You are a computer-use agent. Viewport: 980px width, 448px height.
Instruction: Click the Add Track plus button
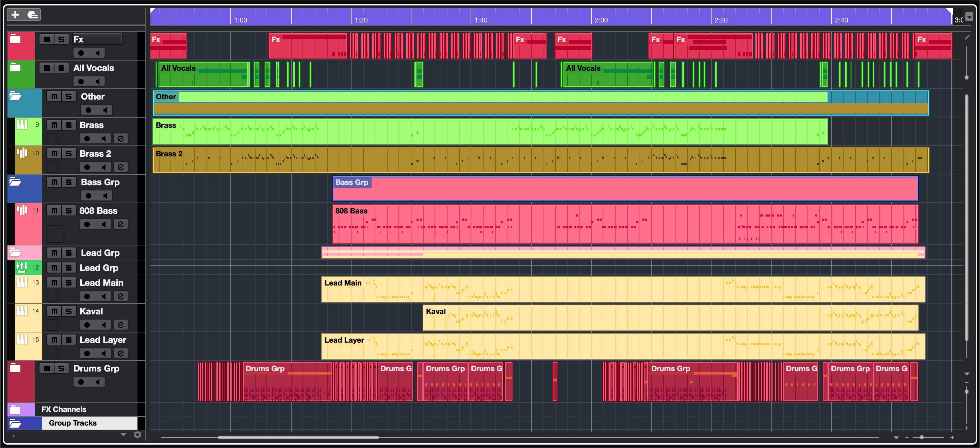pos(15,15)
